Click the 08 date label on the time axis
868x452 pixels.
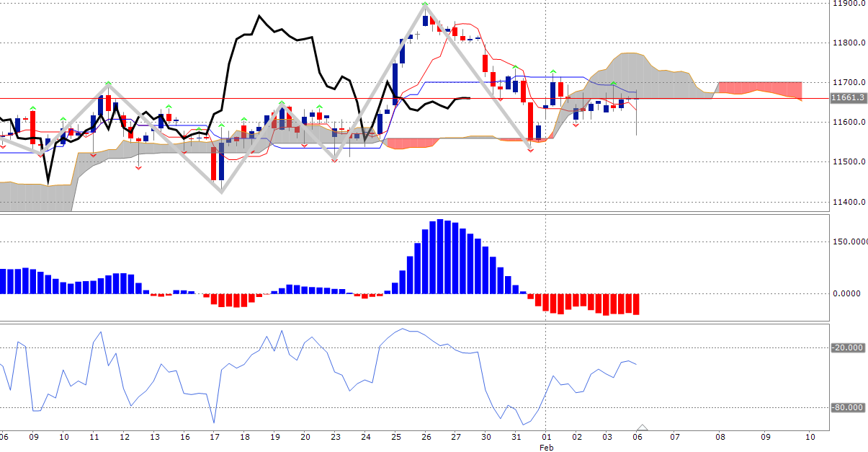pos(718,437)
